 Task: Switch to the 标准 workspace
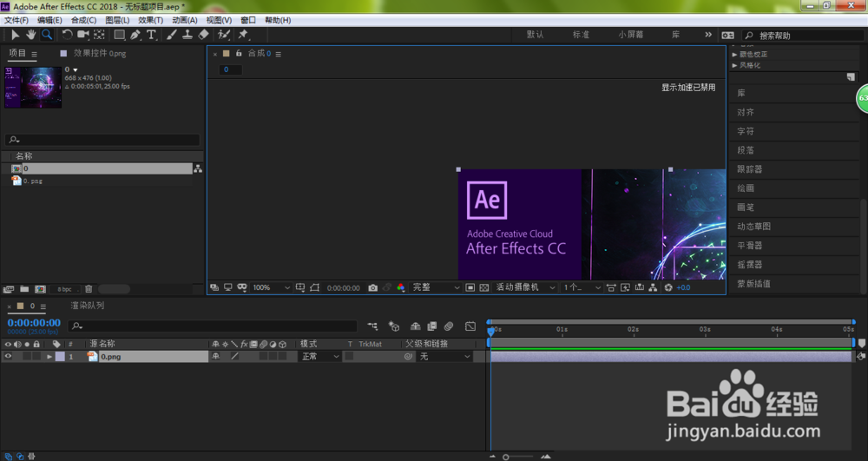tap(581, 35)
